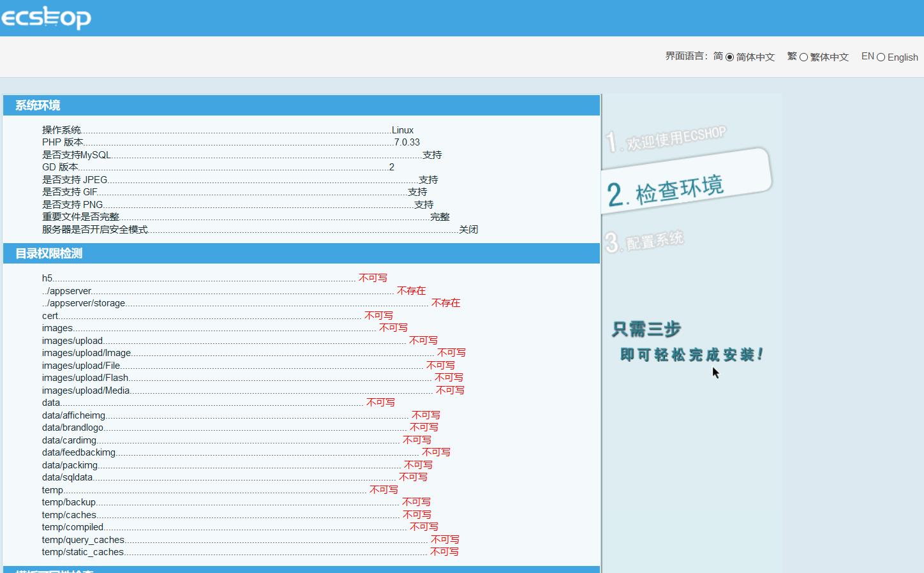
Task: Click the images/upload directory entry
Action: pyautogui.click(x=73, y=341)
